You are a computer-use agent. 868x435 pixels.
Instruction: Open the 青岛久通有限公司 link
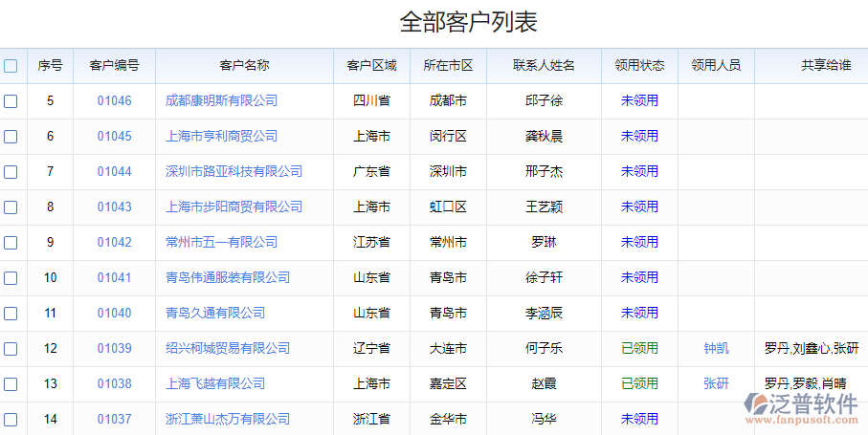[215, 313]
